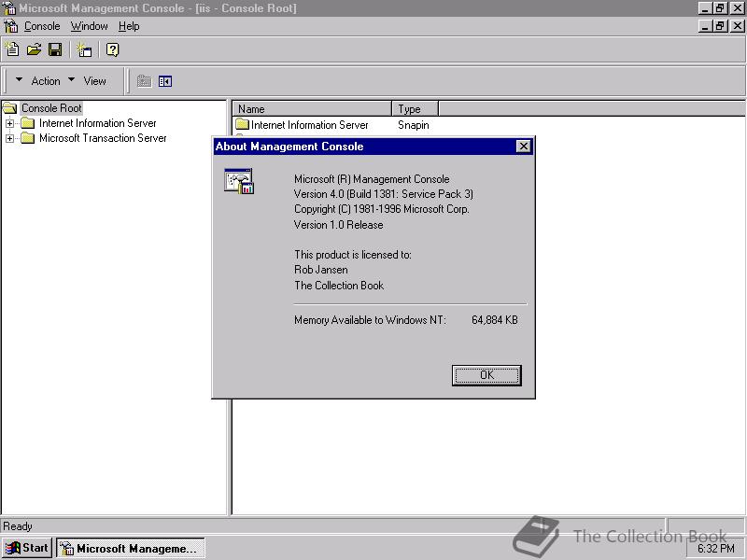Click the MMC system icon in the title bar

tap(8, 8)
